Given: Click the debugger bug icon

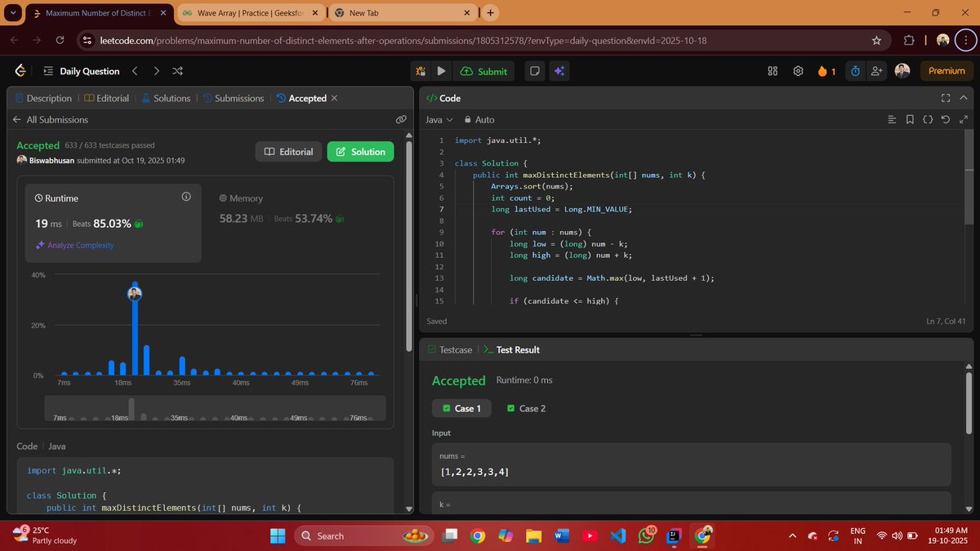Looking at the screenshot, I should pyautogui.click(x=421, y=71).
